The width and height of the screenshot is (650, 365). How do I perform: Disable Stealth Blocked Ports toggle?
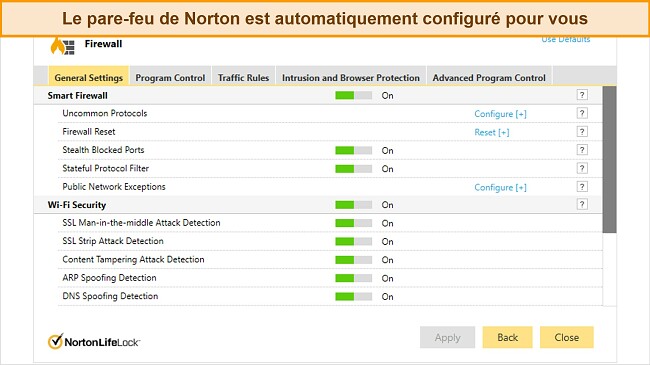[x=354, y=150]
